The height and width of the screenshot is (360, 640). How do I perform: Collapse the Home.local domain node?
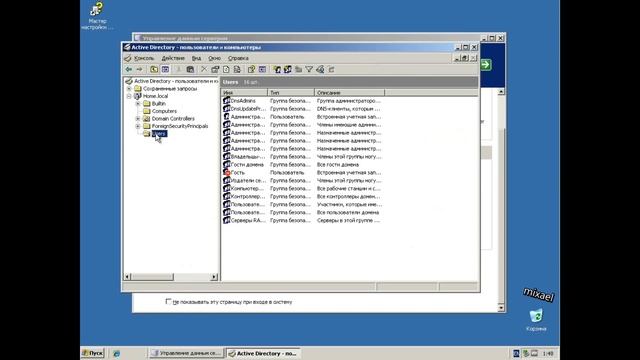pos(129,96)
